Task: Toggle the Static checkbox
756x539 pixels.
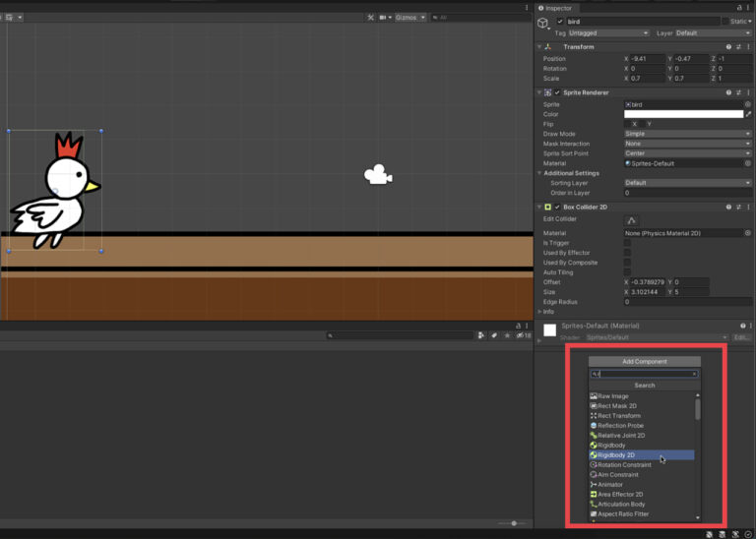Action: click(x=725, y=22)
